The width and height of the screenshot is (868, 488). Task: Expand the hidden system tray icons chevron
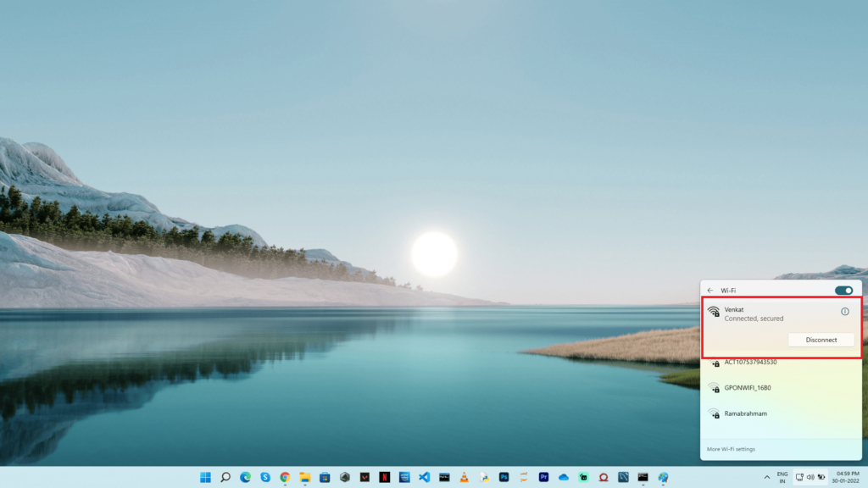(x=767, y=477)
